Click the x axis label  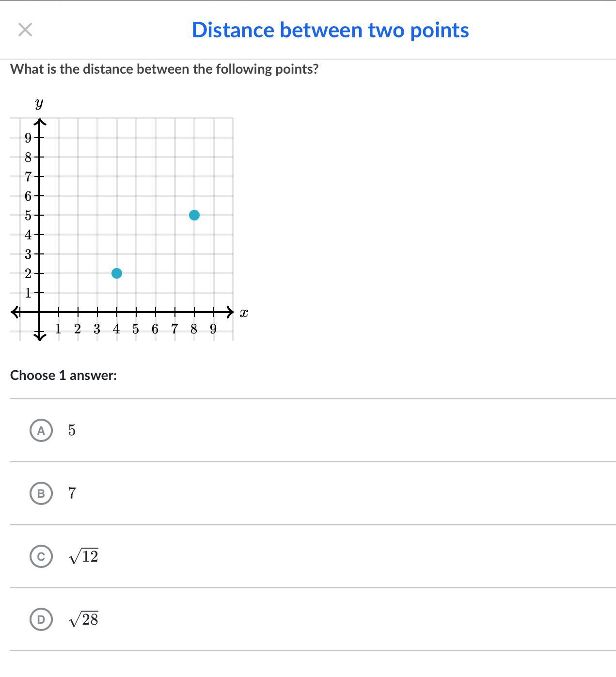244,313
